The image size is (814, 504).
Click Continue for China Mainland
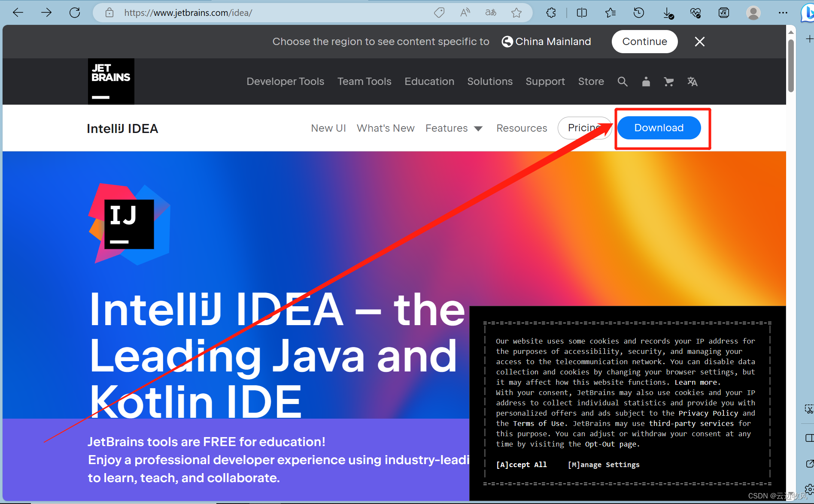click(644, 42)
